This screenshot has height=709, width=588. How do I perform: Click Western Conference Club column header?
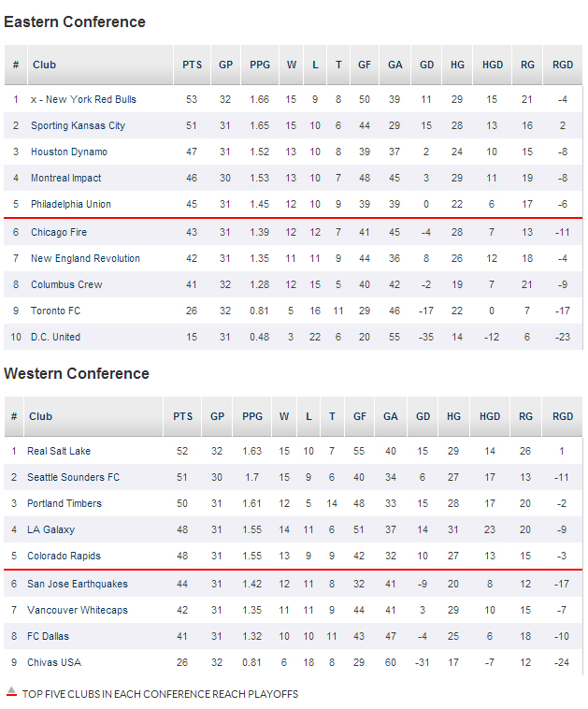(x=40, y=416)
